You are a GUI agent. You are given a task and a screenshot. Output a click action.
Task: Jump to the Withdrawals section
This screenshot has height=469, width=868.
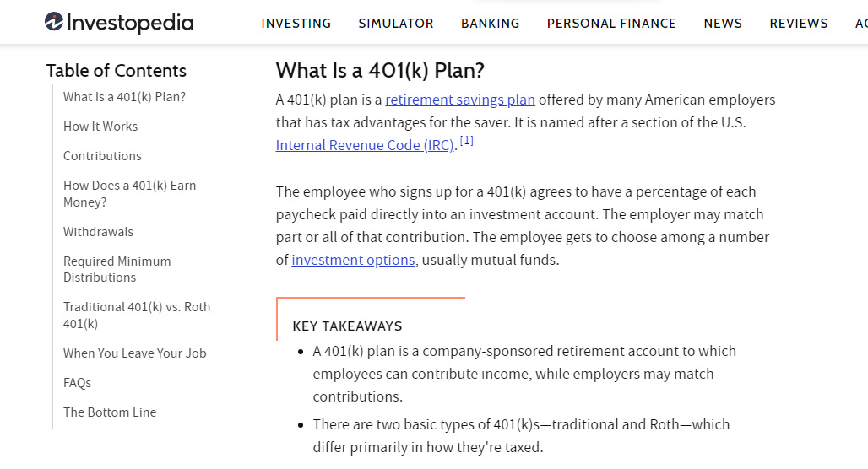98,232
